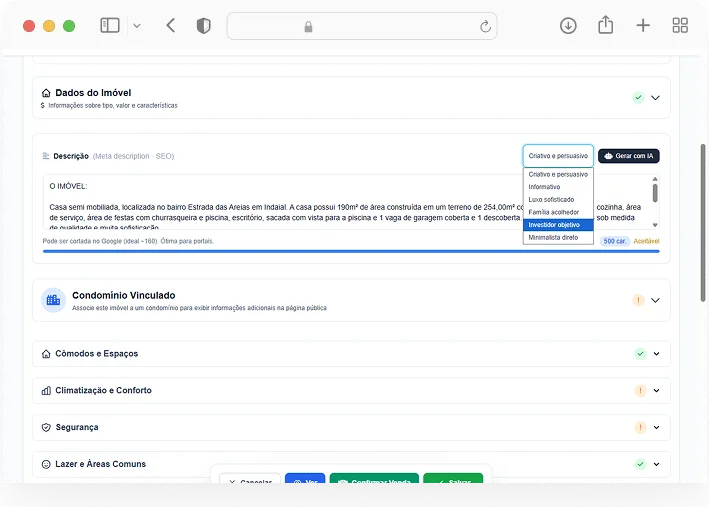
Task: Expand the Dados do Imóvel section
Action: [x=655, y=98]
